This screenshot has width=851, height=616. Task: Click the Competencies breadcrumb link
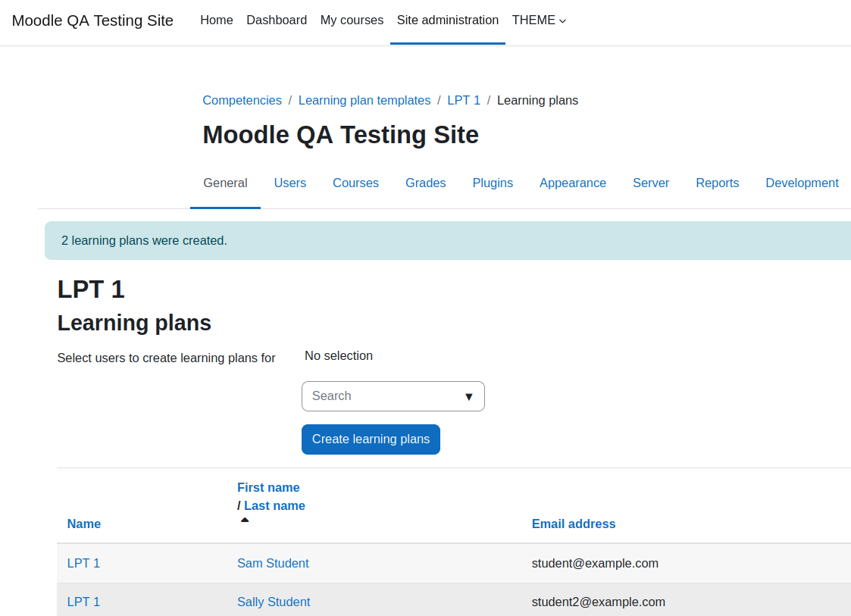click(242, 101)
